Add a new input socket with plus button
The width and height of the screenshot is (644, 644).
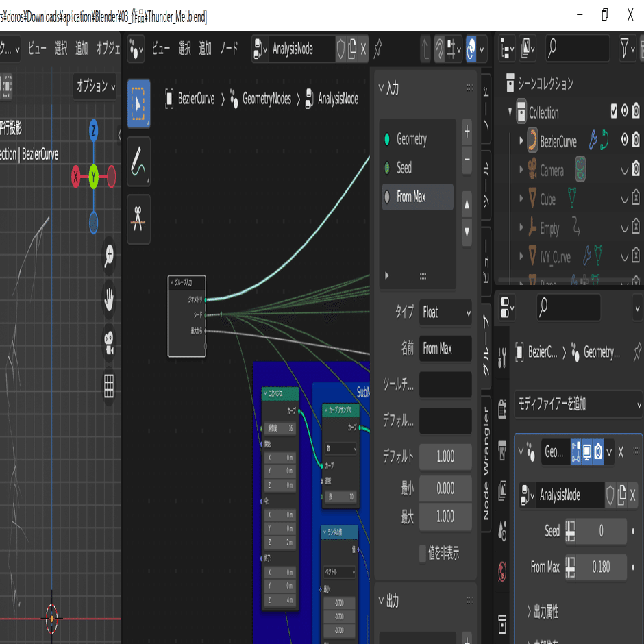point(467,132)
